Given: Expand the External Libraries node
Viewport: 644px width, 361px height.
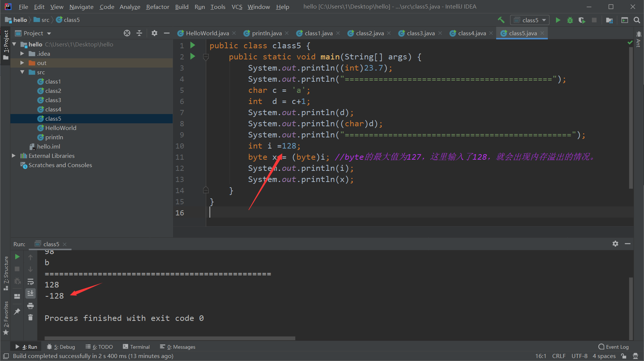Looking at the screenshot, I should (14, 156).
